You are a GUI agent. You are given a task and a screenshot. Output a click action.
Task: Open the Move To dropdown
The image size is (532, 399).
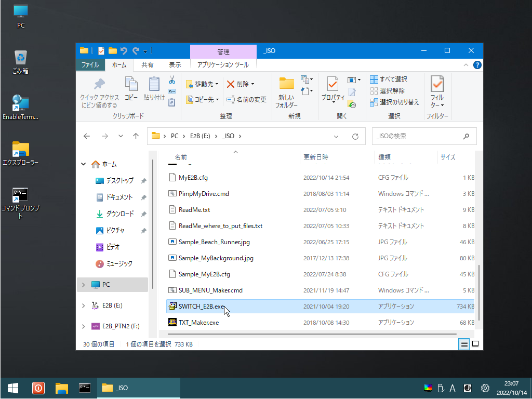point(202,84)
